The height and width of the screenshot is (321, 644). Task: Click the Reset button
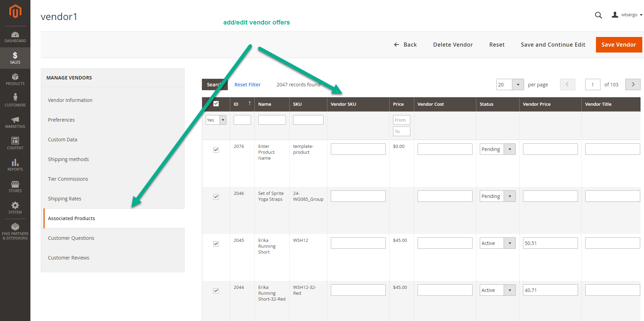tap(497, 45)
